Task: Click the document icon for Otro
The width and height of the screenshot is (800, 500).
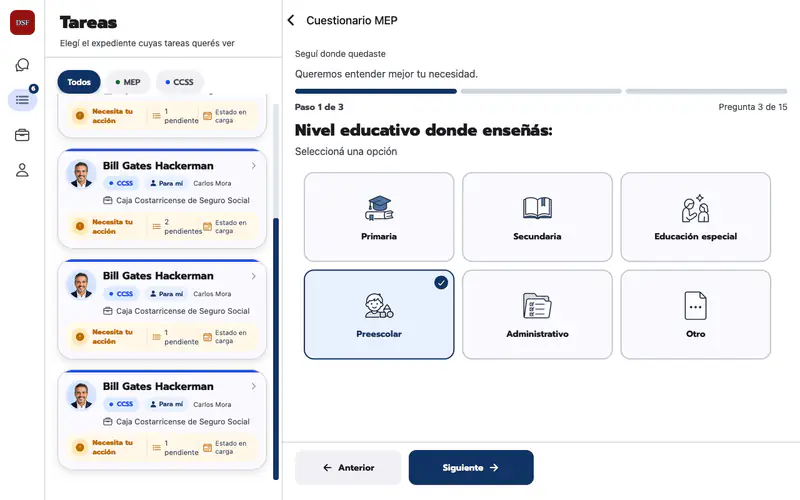Action: (x=695, y=306)
